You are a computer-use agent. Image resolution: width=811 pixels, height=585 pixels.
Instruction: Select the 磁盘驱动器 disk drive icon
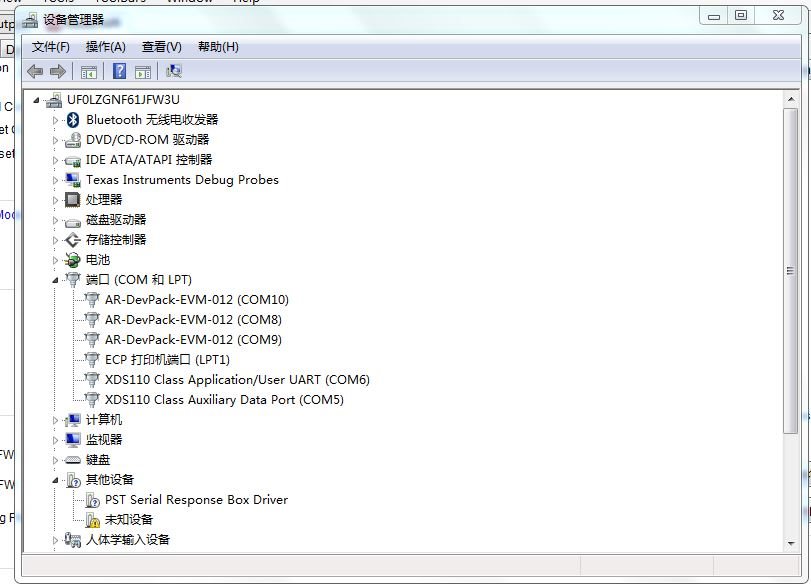point(73,222)
